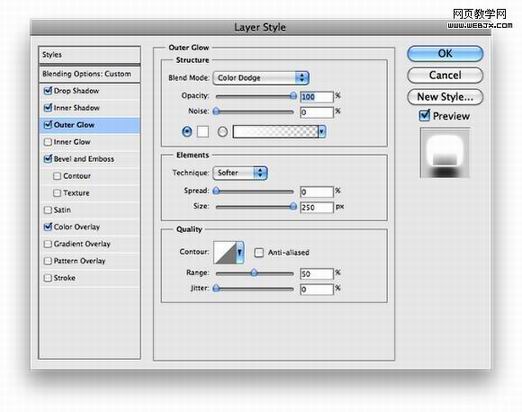Select the Pattern Overlay label row
Viewport: 522px width, 412px height.
89,261
